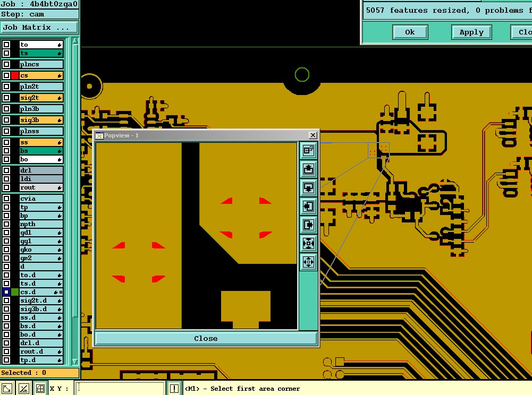Check the box beside layer sig3b
532x395 pixels.
pyautogui.click(x=6, y=120)
